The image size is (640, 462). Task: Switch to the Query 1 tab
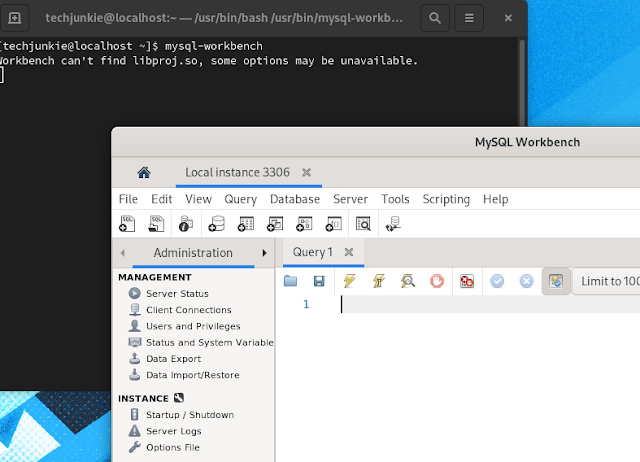(x=313, y=252)
